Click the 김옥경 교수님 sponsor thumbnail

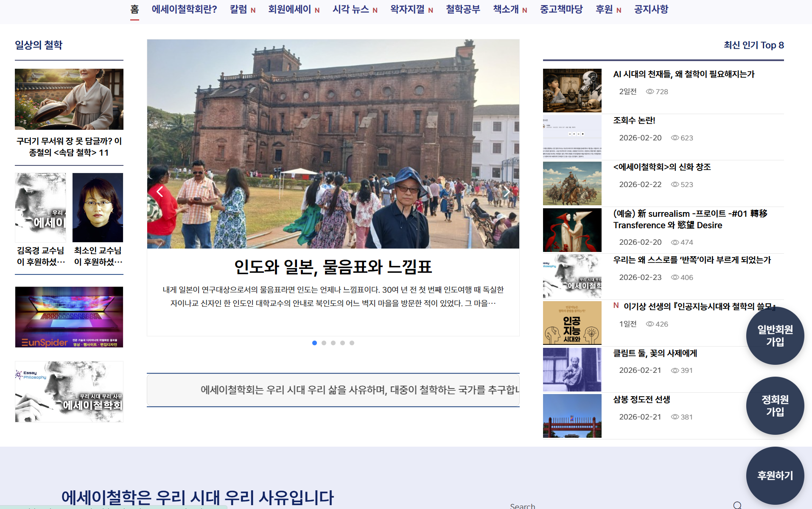(41, 207)
